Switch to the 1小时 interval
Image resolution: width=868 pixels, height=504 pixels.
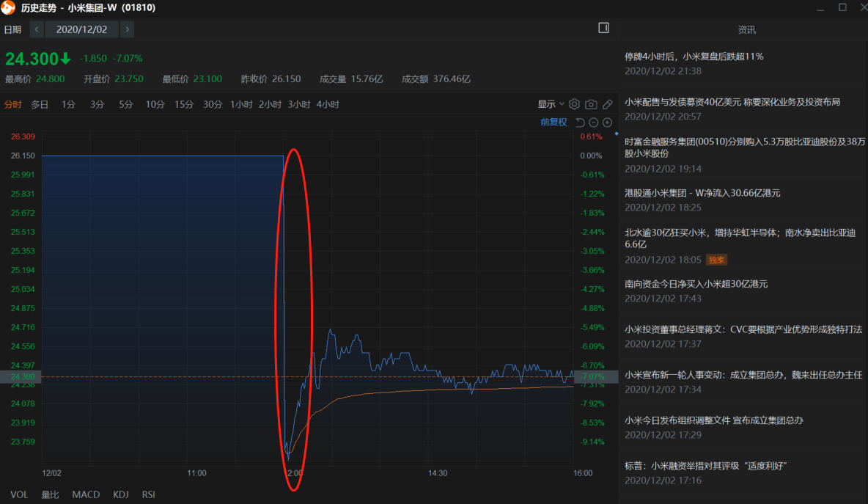[241, 104]
